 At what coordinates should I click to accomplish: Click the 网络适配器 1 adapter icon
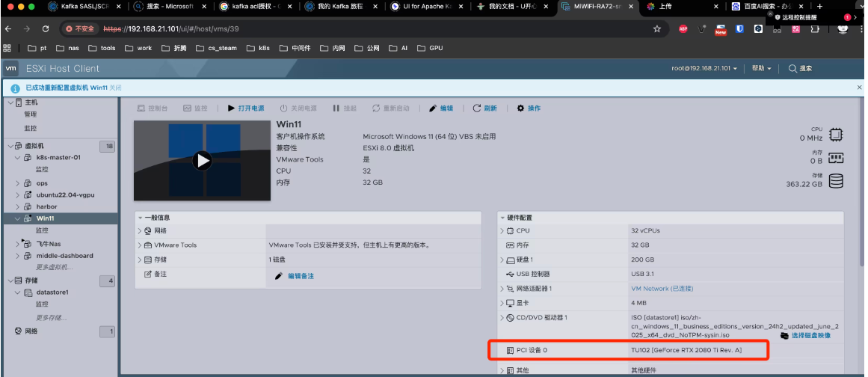coord(511,289)
